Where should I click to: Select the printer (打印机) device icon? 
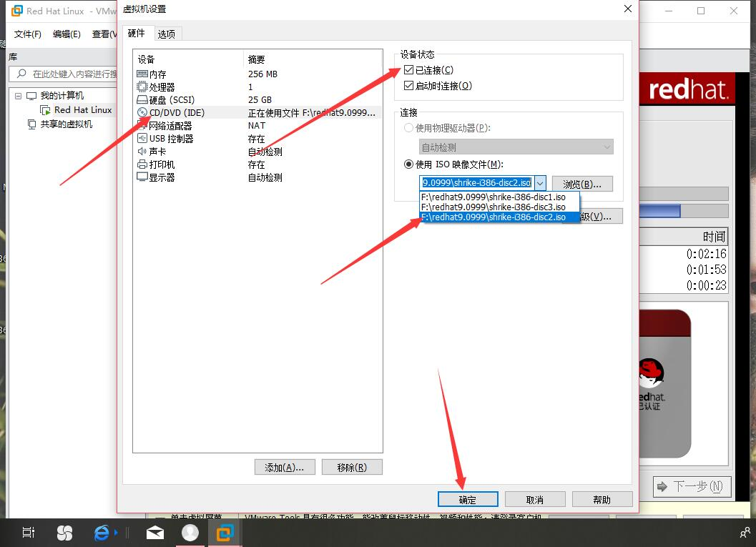tap(142, 164)
